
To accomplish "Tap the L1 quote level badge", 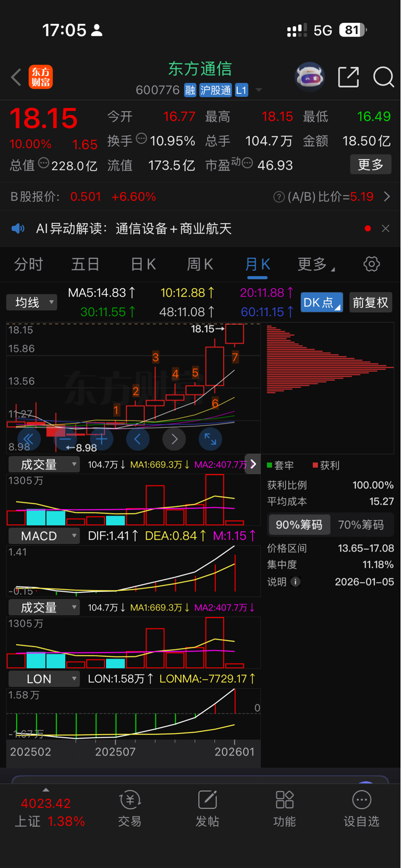I will (241, 90).
